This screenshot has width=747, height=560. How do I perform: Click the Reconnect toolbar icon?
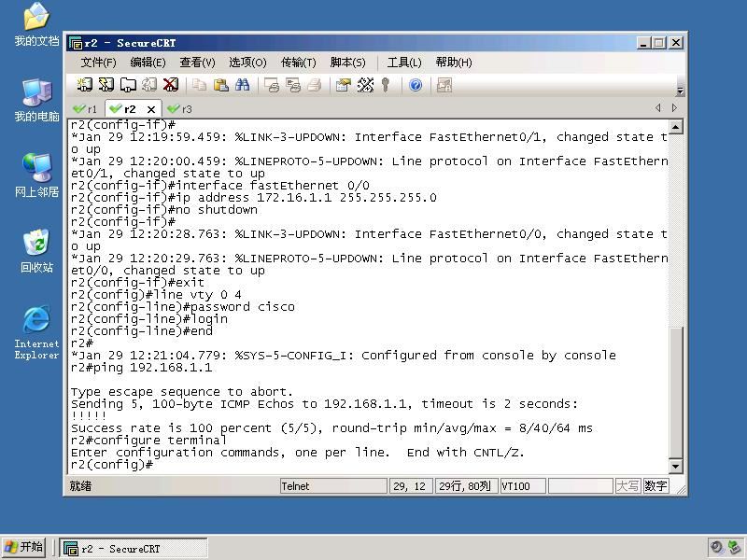[x=149, y=85]
